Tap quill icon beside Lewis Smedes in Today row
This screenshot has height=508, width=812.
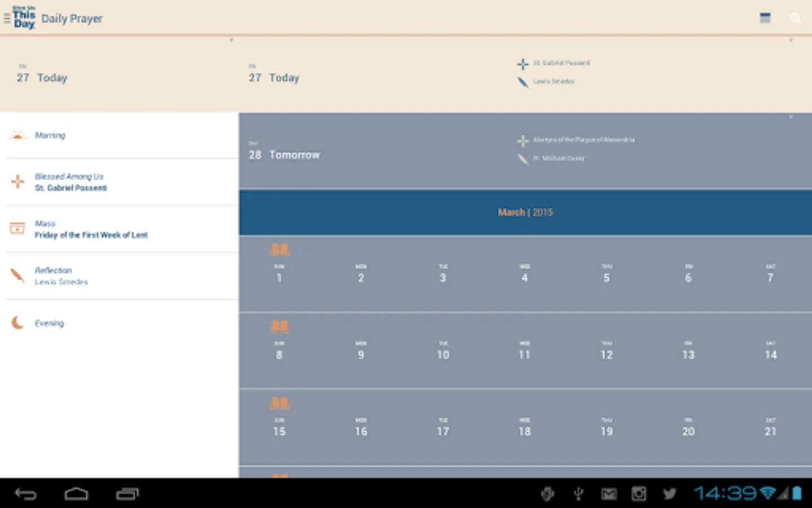(x=523, y=82)
